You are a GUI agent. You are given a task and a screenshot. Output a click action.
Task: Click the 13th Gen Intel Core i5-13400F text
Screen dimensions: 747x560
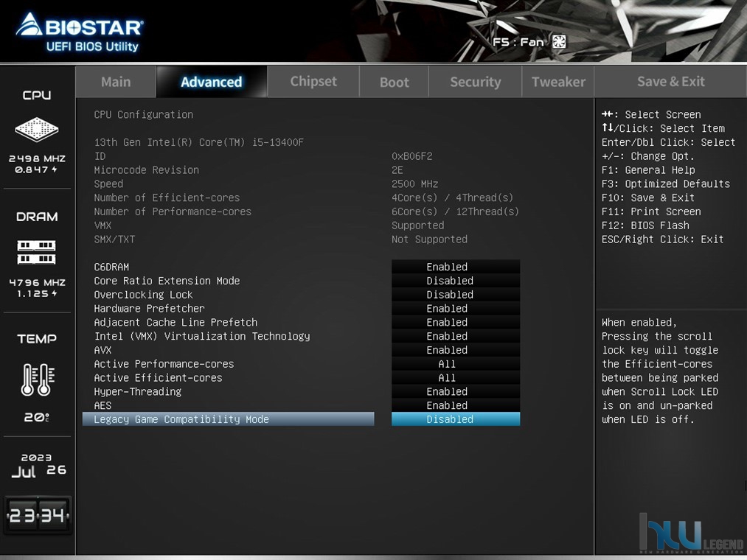[x=198, y=142]
